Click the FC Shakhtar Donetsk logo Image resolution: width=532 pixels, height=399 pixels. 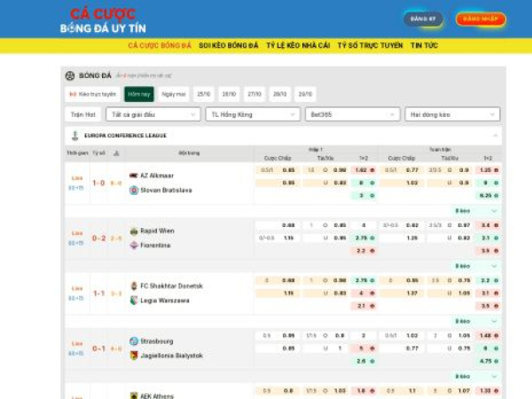134,286
